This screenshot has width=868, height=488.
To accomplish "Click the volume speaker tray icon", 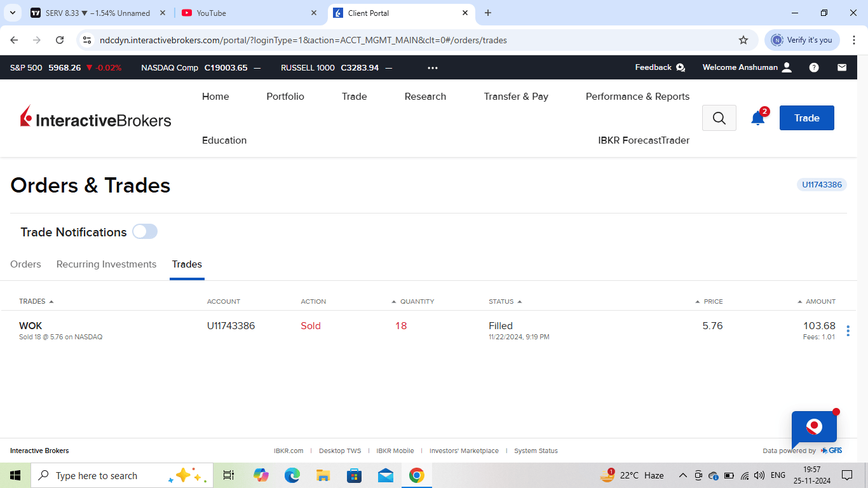I will (759, 475).
